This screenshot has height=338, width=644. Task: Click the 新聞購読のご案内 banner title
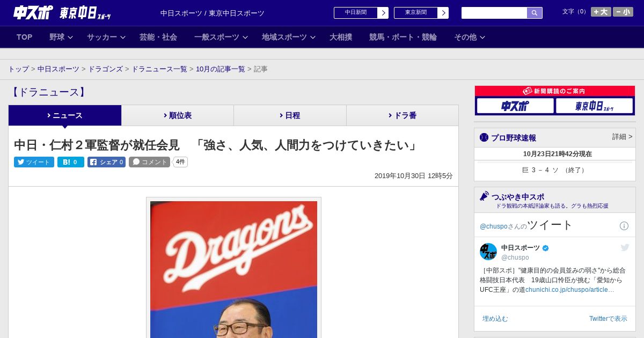tap(555, 91)
